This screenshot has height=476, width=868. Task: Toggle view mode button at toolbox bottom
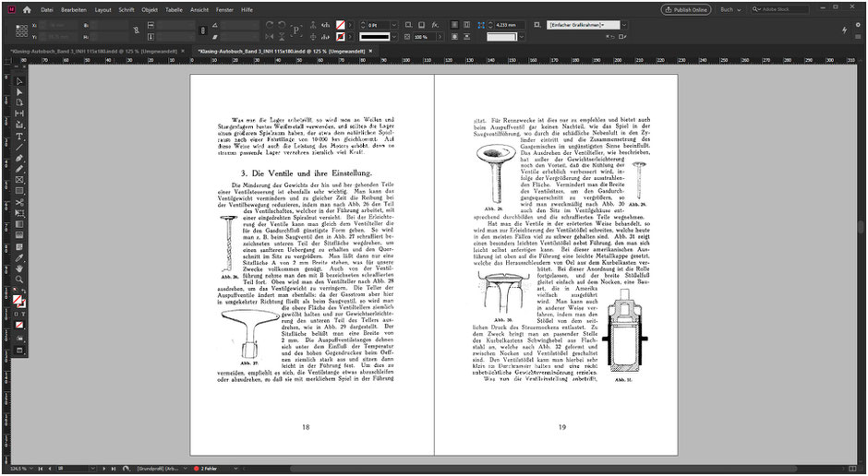click(19, 351)
